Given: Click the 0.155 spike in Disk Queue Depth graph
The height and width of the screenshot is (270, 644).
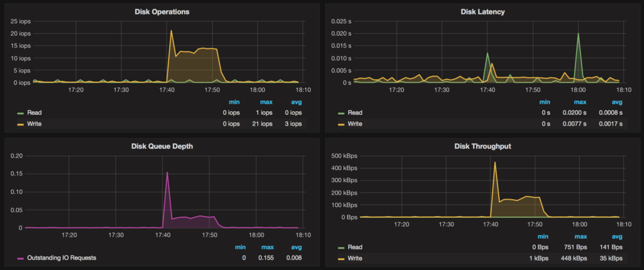Looking at the screenshot, I should point(167,172).
